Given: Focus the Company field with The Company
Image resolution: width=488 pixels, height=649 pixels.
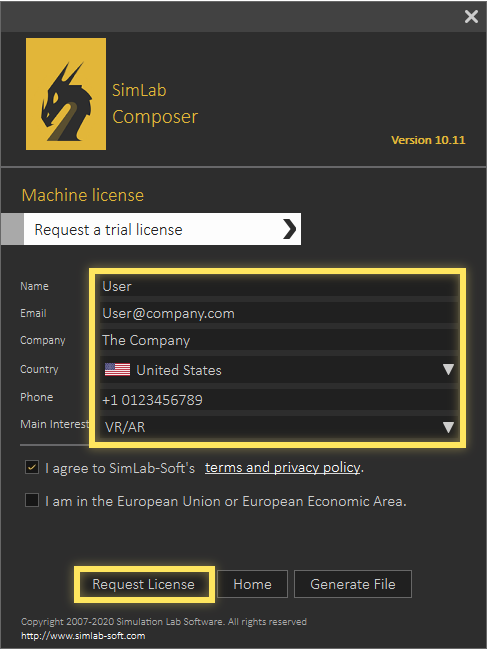Looking at the screenshot, I should 279,340.
